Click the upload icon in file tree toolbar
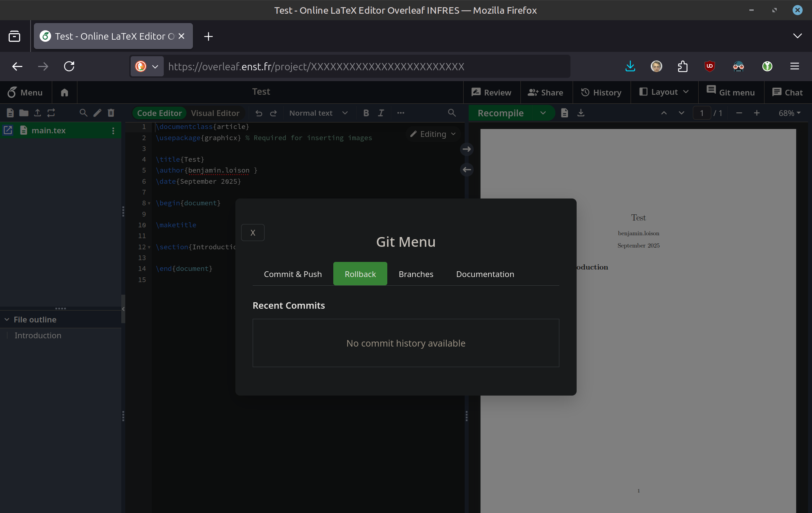The width and height of the screenshot is (812, 513). 37,113
